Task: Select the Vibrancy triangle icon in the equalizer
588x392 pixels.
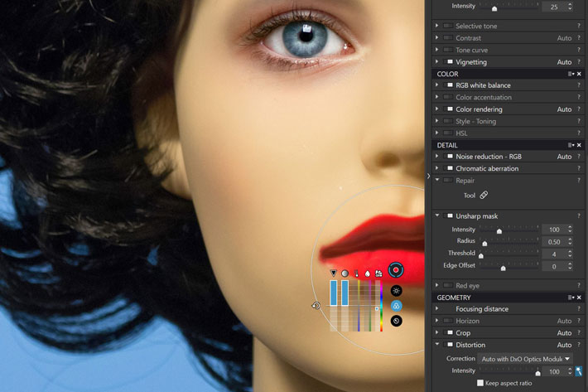Action: click(334, 273)
